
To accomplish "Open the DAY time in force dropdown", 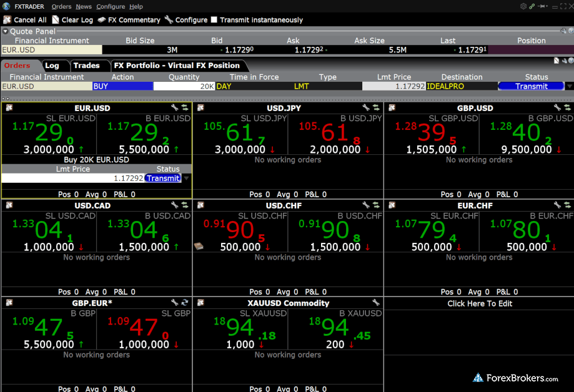I will pos(254,86).
